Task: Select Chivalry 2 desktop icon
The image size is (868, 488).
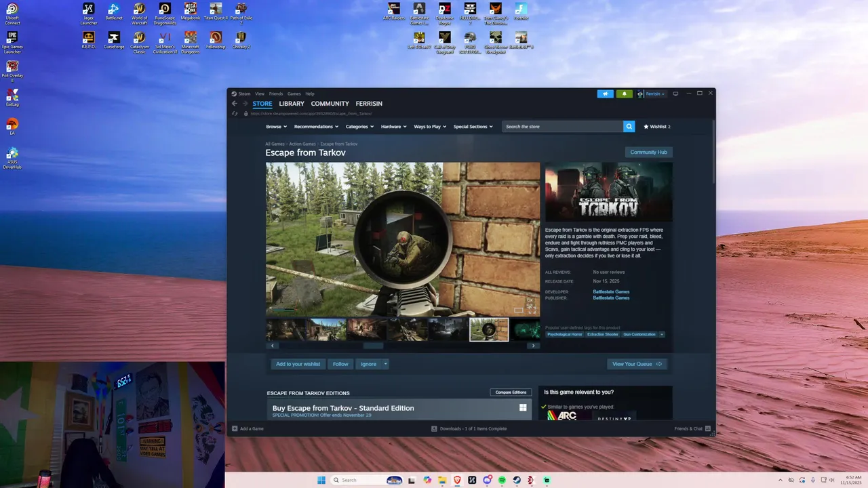Action: click(241, 40)
